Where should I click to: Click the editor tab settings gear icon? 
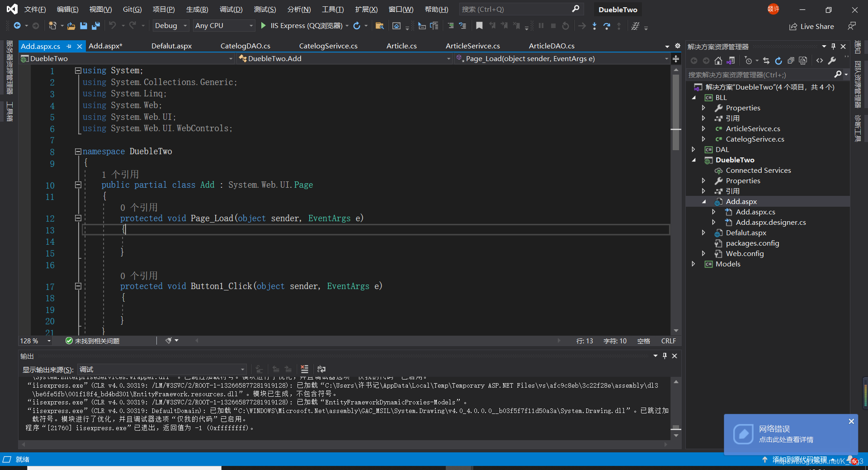(x=677, y=46)
